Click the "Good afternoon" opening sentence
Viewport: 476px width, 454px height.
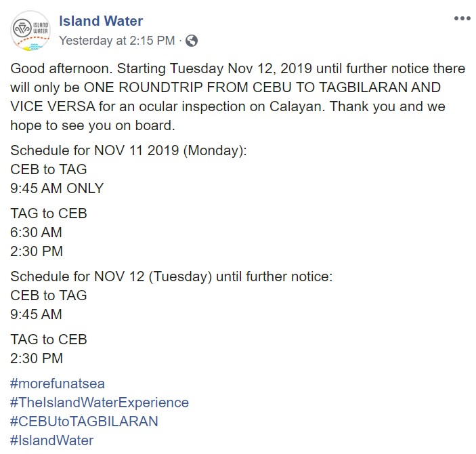pos(62,68)
